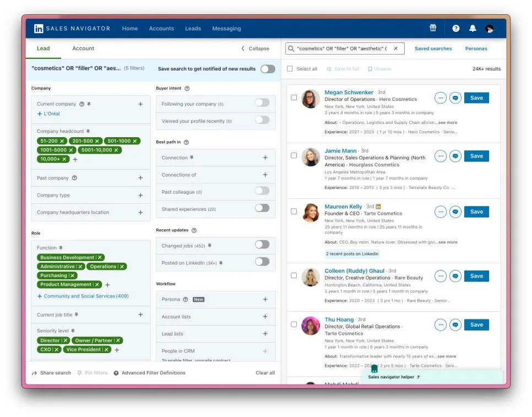Check the Select all checkbox
The width and height of the screenshot is (532, 417).
(290, 68)
